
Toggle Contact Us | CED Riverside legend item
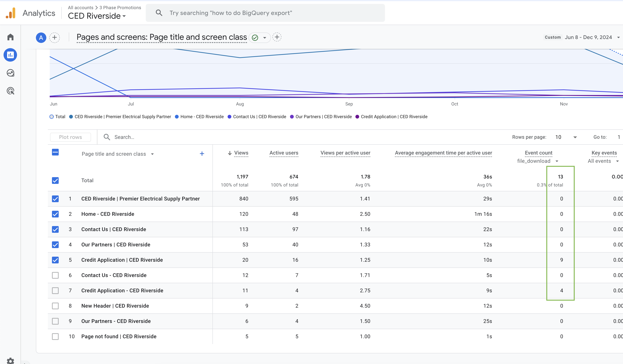[257, 116]
